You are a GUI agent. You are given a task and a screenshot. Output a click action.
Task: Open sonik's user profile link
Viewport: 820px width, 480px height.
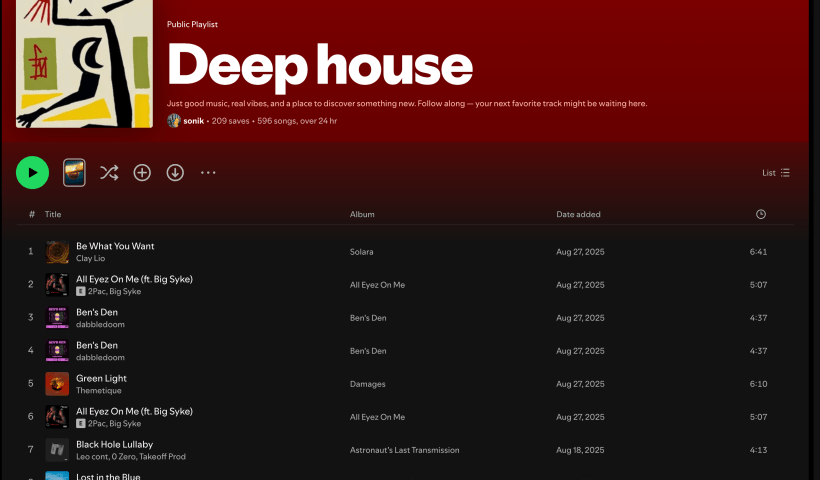click(194, 121)
